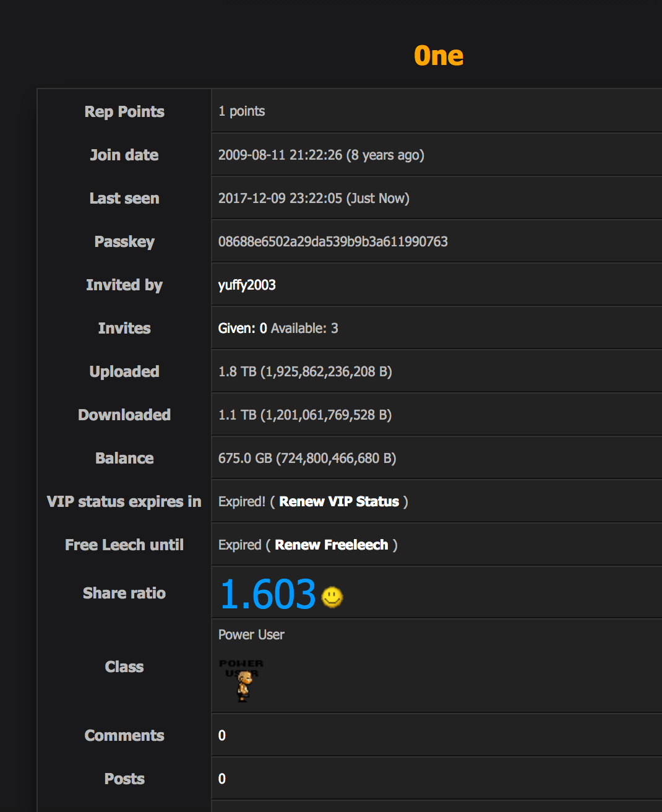This screenshot has width=662, height=812.
Task: Click the Last seen timestamp value
Action: (x=314, y=198)
